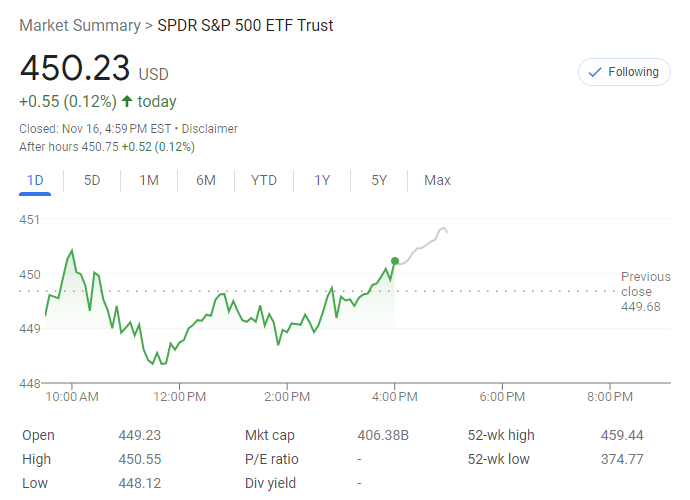Click the 450.23 price figure
The image size is (690, 500).
pyautogui.click(x=75, y=69)
